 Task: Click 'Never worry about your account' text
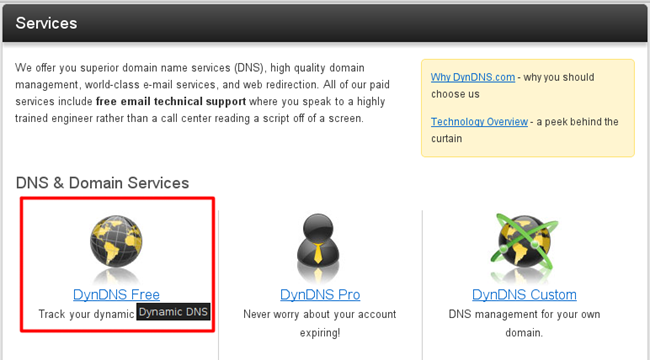[320, 314]
